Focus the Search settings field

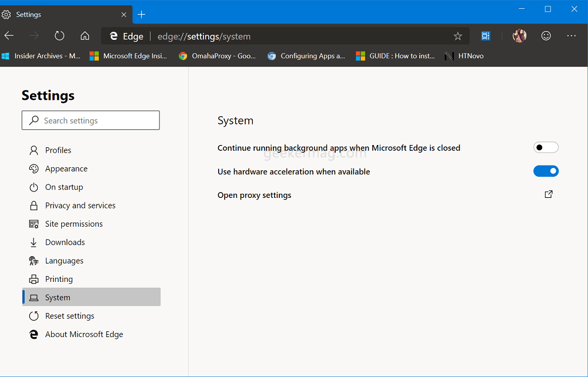(x=91, y=120)
